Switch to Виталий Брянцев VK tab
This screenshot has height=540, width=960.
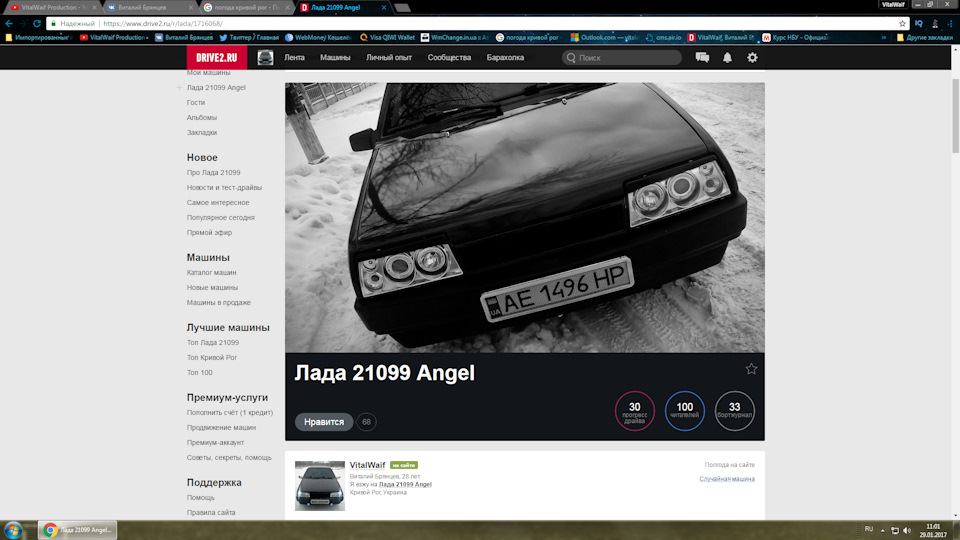coord(149,7)
